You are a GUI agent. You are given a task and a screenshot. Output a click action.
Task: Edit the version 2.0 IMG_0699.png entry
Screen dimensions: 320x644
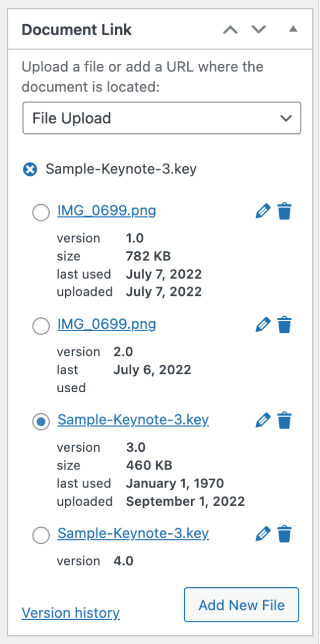(x=263, y=324)
